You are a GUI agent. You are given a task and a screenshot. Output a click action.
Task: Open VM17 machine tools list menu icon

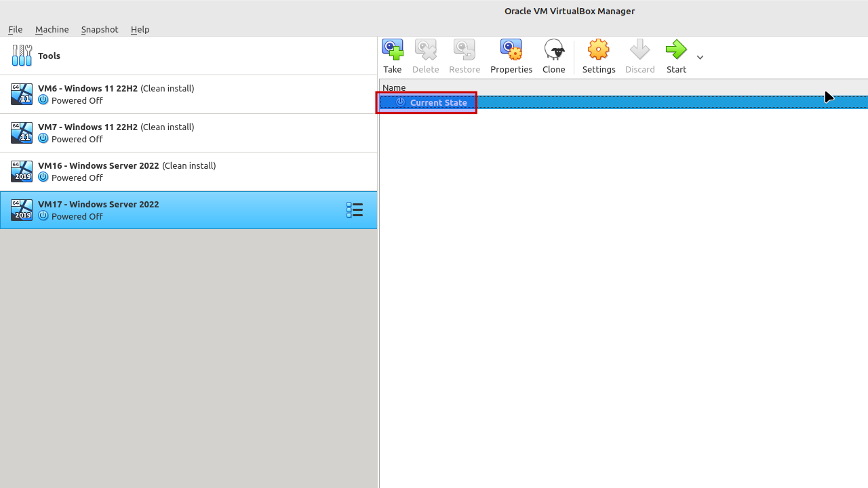[x=355, y=210]
